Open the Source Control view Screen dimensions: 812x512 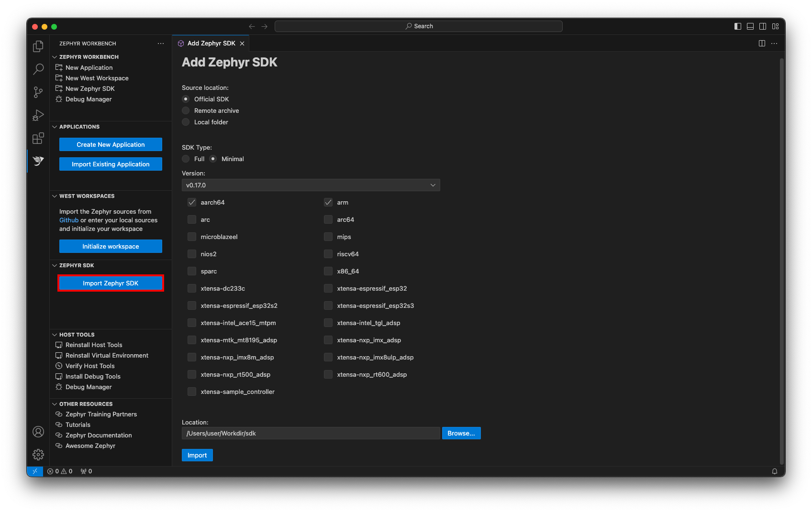(38, 92)
